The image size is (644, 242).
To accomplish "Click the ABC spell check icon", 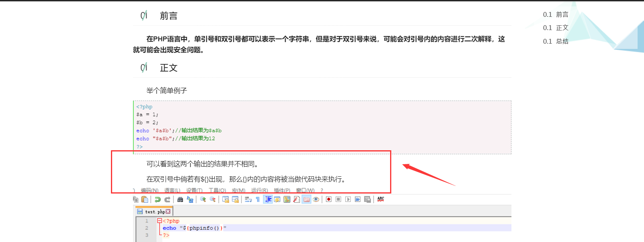I will [x=380, y=199].
